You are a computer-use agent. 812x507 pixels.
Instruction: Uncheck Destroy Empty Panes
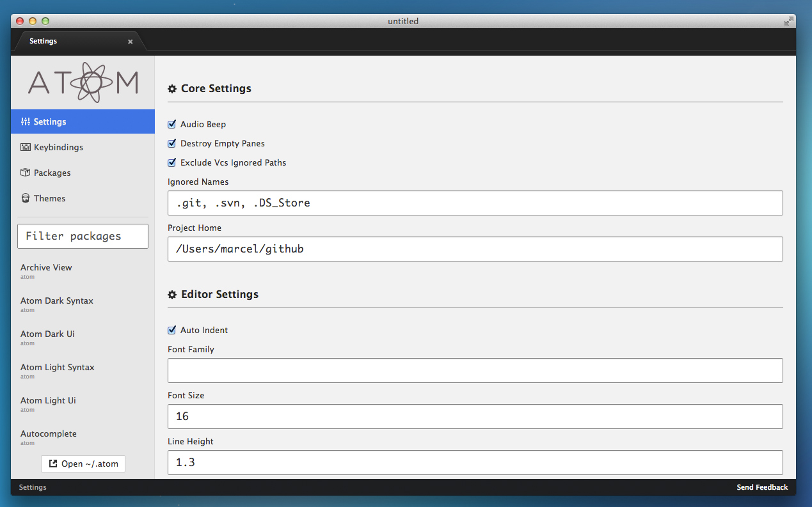click(x=171, y=143)
